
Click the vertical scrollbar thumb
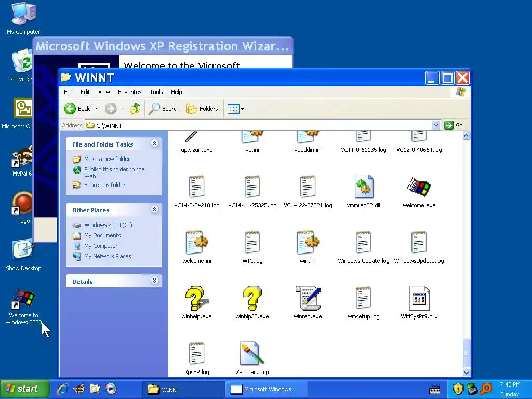[466, 352]
